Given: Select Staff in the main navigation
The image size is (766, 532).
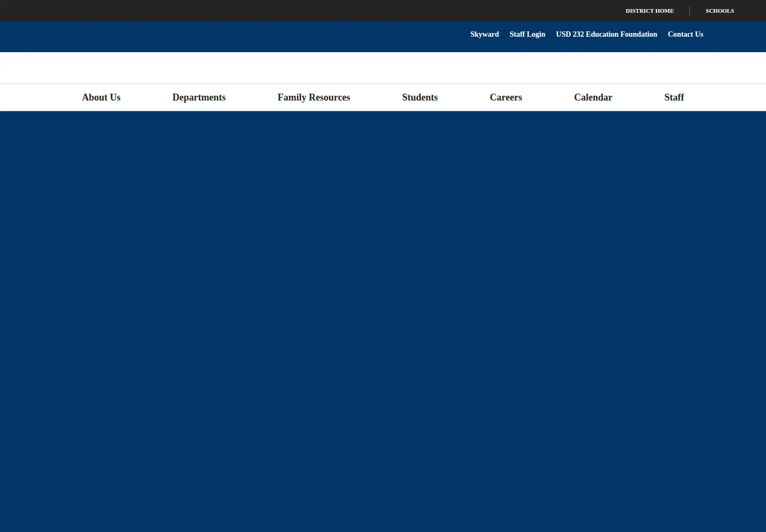Looking at the screenshot, I should point(674,97).
